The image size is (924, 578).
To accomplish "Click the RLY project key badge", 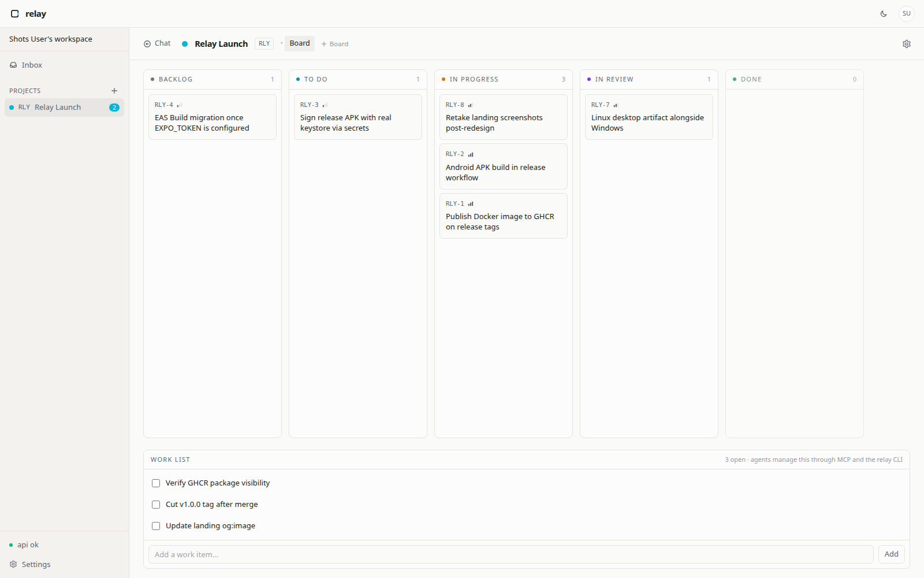I will click(264, 44).
